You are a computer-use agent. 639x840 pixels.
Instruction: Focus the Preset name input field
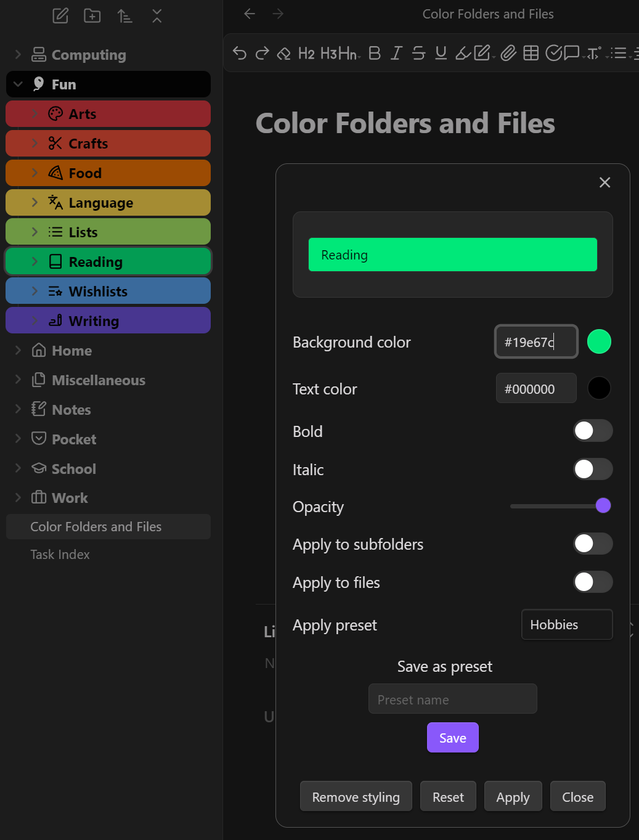453,699
